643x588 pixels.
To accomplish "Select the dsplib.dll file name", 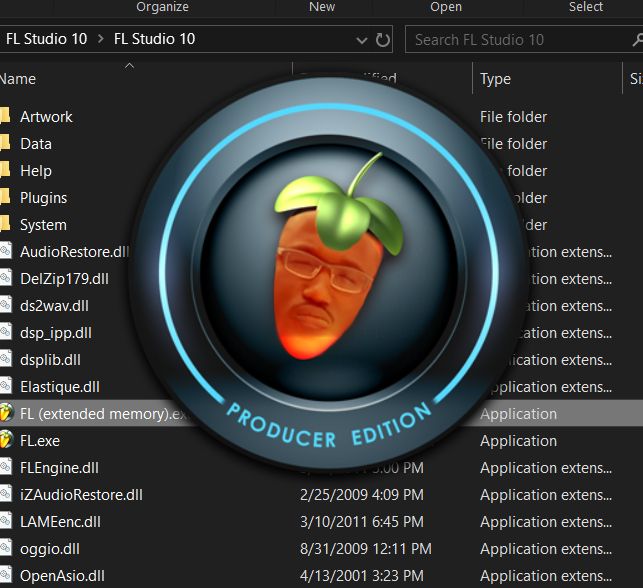I will coord(50,360).
